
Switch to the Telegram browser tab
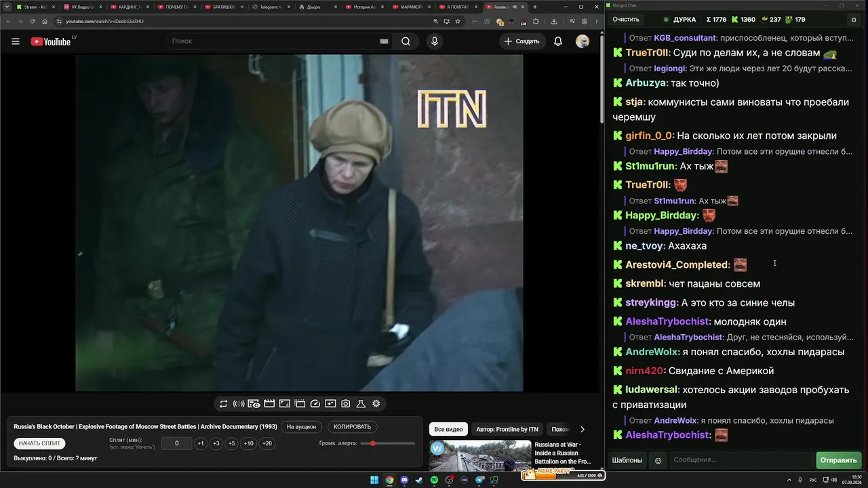[271, 7]
